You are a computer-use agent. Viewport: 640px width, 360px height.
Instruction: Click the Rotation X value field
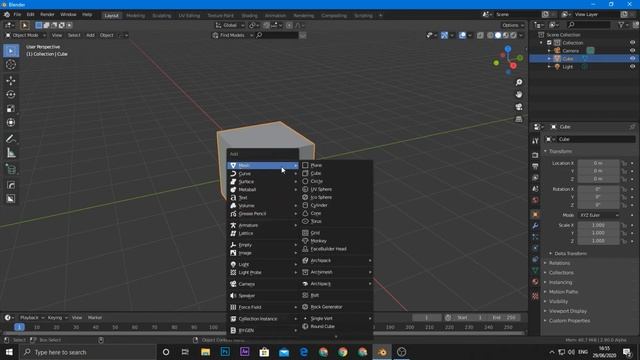point(598,189)
